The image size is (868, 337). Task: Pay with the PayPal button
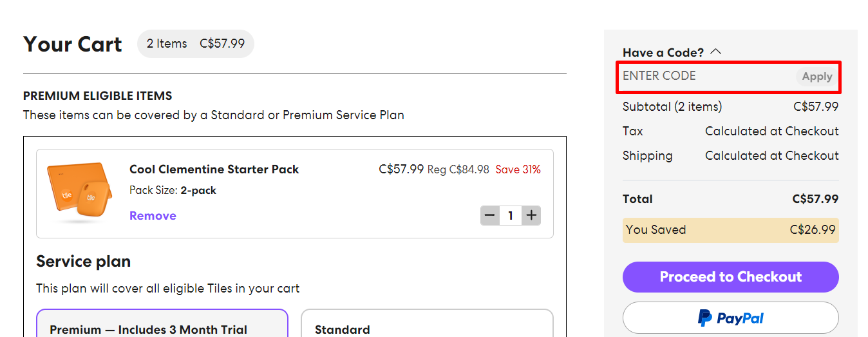pos(730,318)
